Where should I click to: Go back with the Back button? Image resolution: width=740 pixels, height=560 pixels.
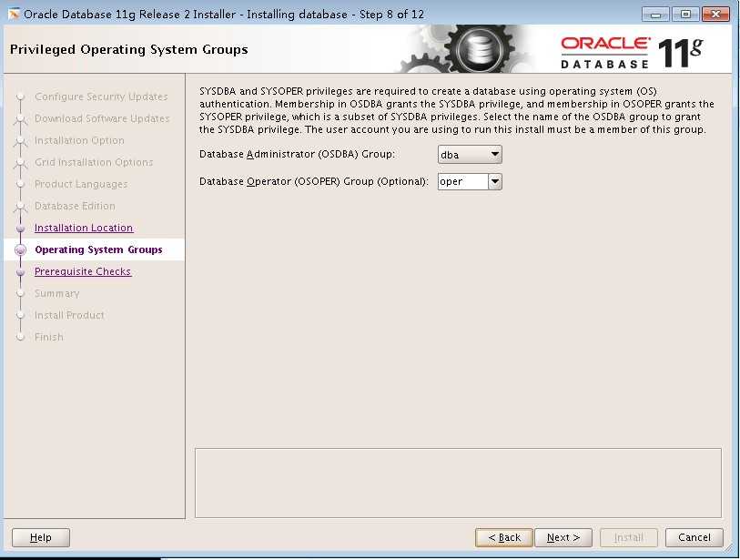(x=504, y=537)
